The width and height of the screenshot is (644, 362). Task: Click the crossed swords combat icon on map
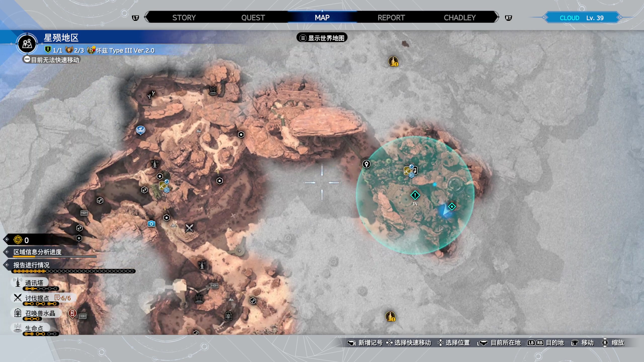[x=189, y=228]
